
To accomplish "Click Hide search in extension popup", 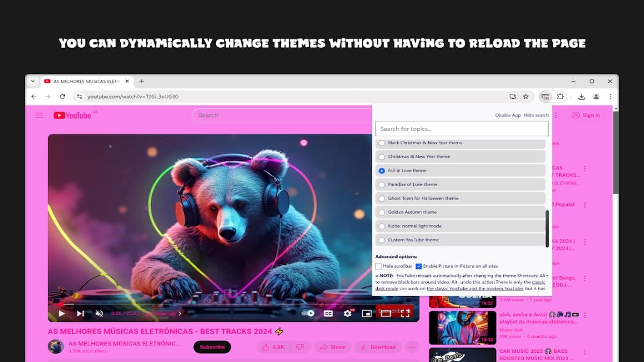I will (x=536, y=115).
